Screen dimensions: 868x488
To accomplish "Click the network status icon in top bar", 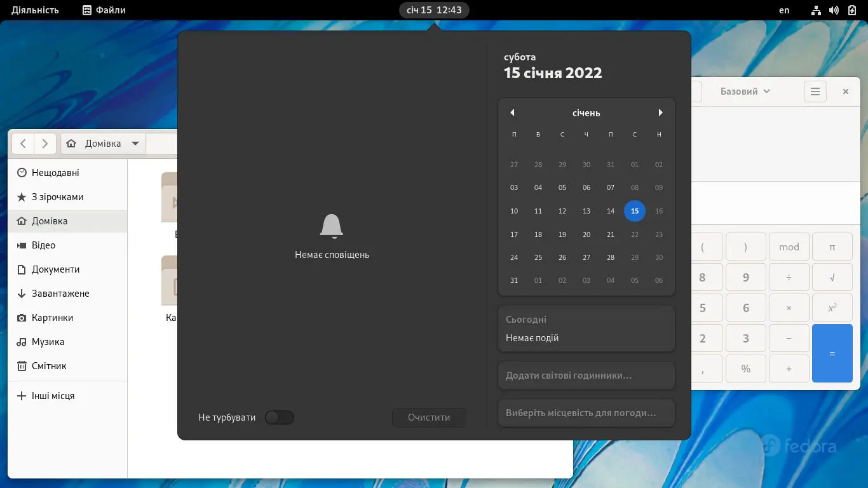I will (817, 10).
